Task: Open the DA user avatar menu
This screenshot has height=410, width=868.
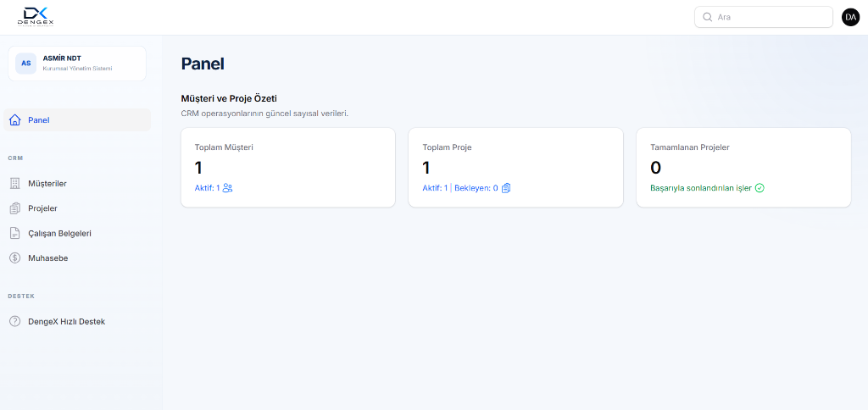Action: 850,17
